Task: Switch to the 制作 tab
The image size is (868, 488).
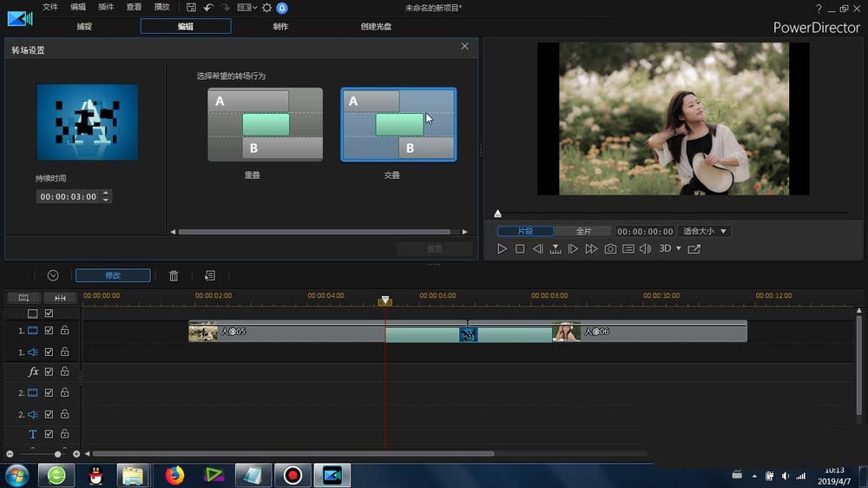Action: (x=280, y=26)
